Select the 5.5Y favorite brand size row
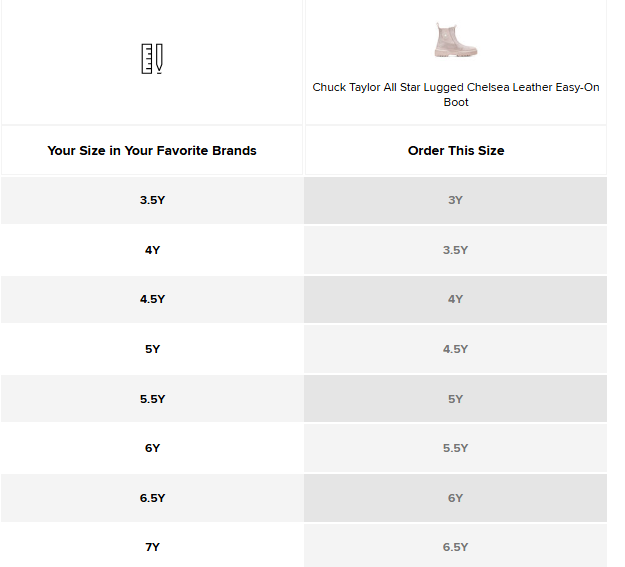This screenshot has width=625, height=567. tap(152, 399)
